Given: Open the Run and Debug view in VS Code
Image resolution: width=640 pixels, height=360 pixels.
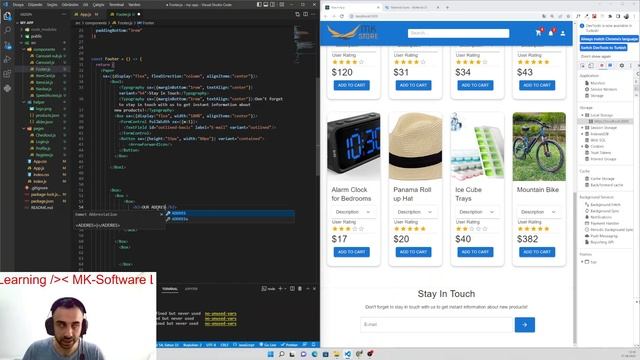Looking at the screenshot, I should tap(7, 60).
